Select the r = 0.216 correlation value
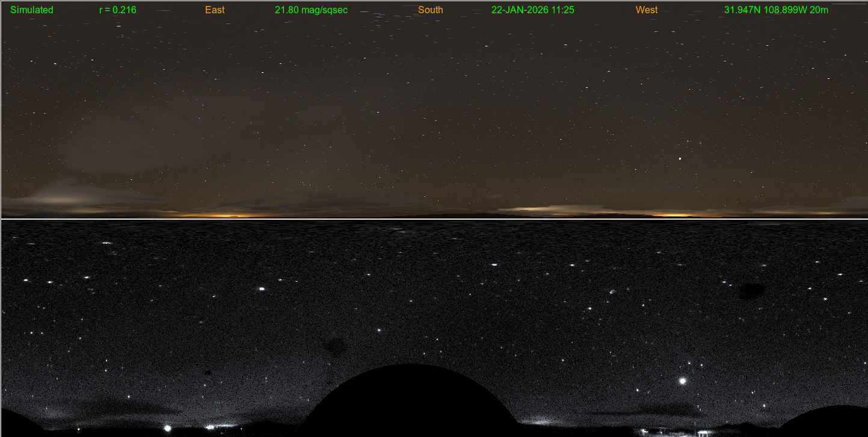Image resolution: width=868 pixels, height=437 pixels. click(x=117, y=10)
